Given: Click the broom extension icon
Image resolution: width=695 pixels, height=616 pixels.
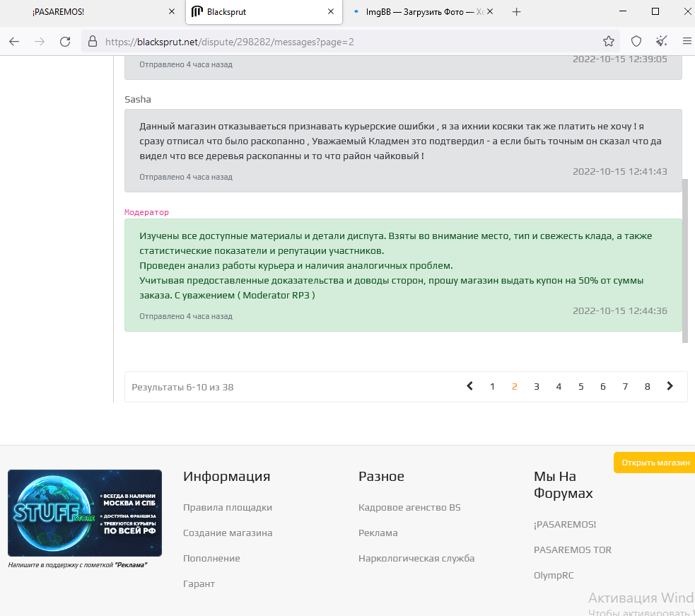Looking at the screenshot, I should [661, 42].
